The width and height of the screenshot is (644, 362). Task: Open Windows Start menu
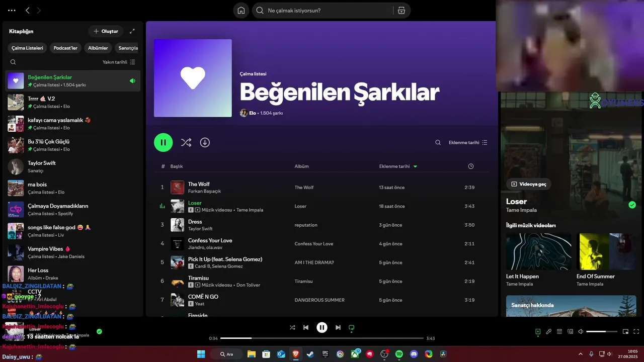tap(201, 354)
